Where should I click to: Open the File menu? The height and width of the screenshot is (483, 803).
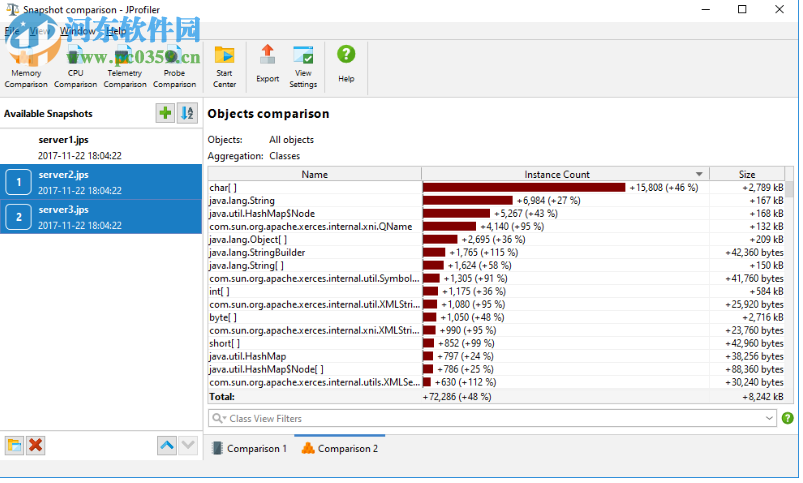coord(12,31)
